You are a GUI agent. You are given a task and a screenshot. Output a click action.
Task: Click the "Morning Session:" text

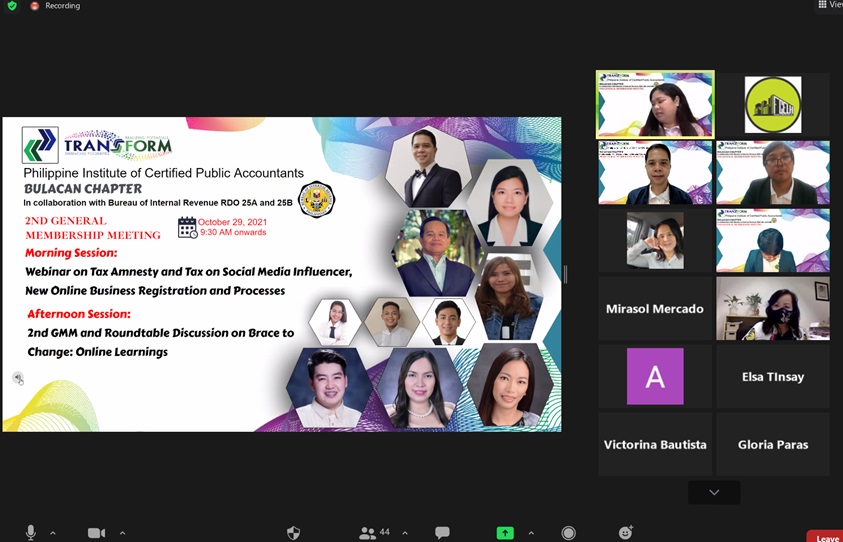(71, 253)
